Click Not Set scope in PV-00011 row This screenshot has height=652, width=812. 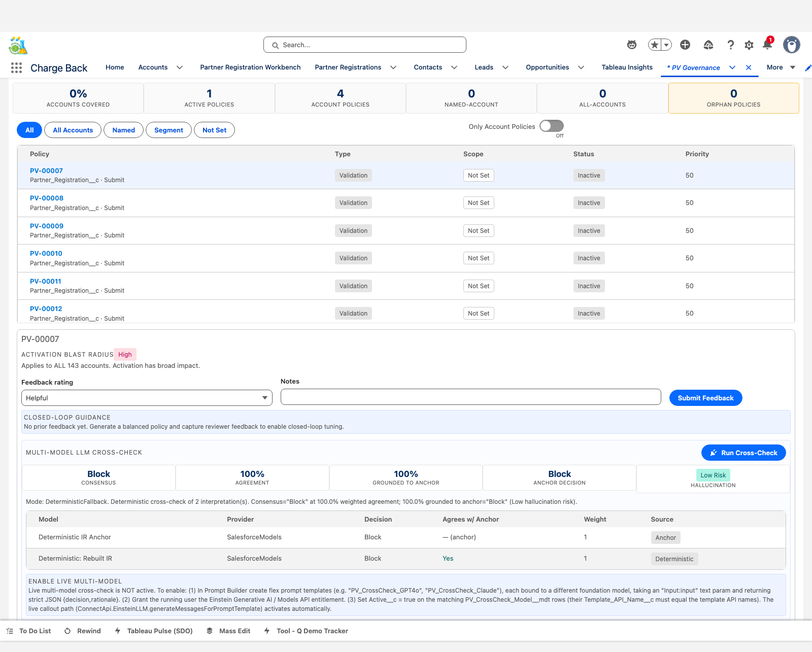tap(479, 286)
